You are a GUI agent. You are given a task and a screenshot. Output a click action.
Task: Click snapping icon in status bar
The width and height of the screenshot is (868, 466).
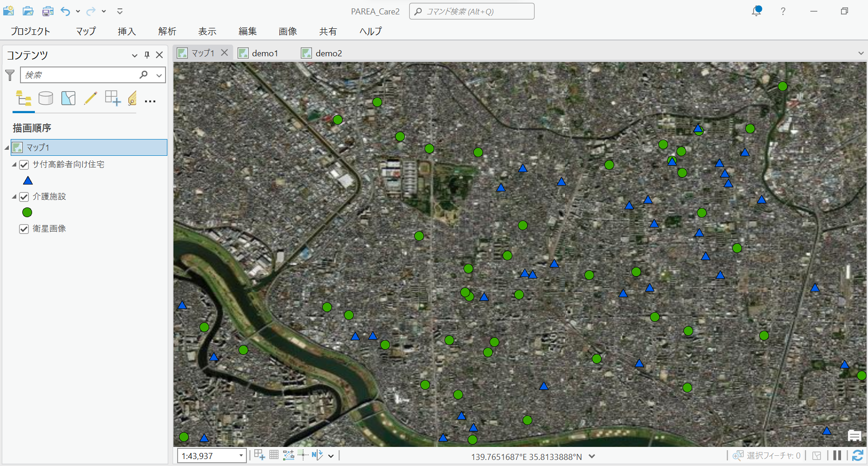click(259, 455)
